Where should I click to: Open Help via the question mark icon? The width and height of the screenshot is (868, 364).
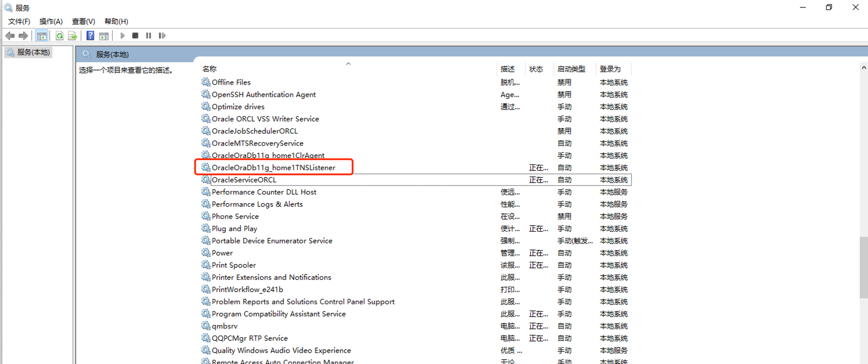pyautogui.click(x=91, y=36)
